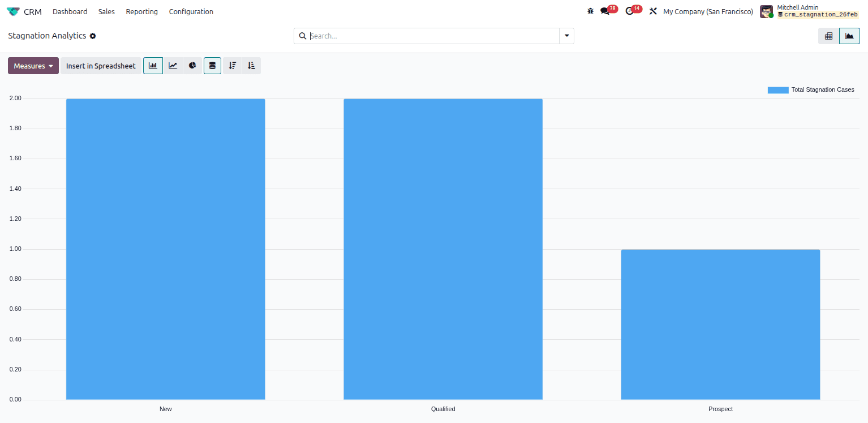868x423 pixels.
Task: Toggle descending sort order
Action: pyautogui.click(x=232, y=65)
